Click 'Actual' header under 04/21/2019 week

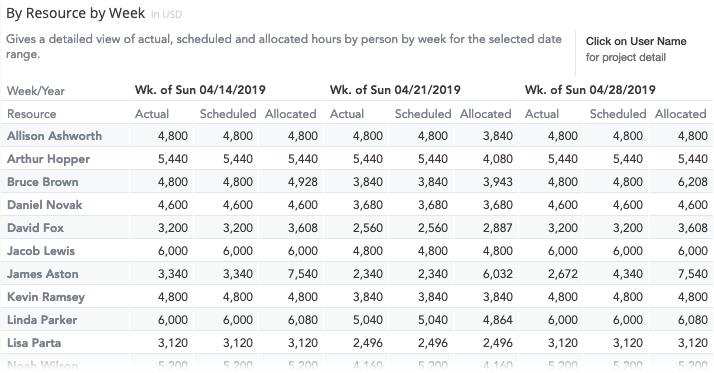click(347, 114)
